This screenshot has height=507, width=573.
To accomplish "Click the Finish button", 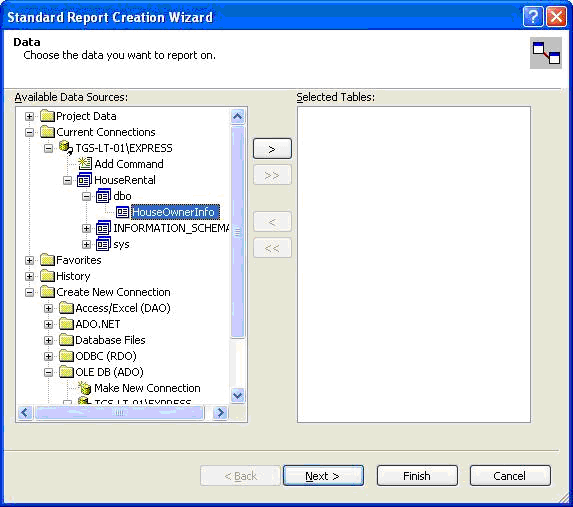I will point(417,476).
